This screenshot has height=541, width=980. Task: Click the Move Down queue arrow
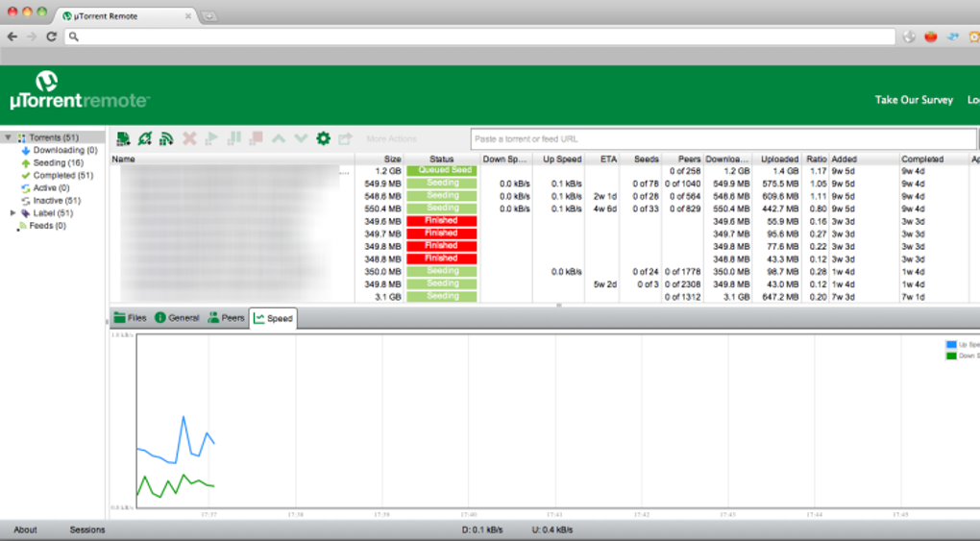tap(301, 138)
